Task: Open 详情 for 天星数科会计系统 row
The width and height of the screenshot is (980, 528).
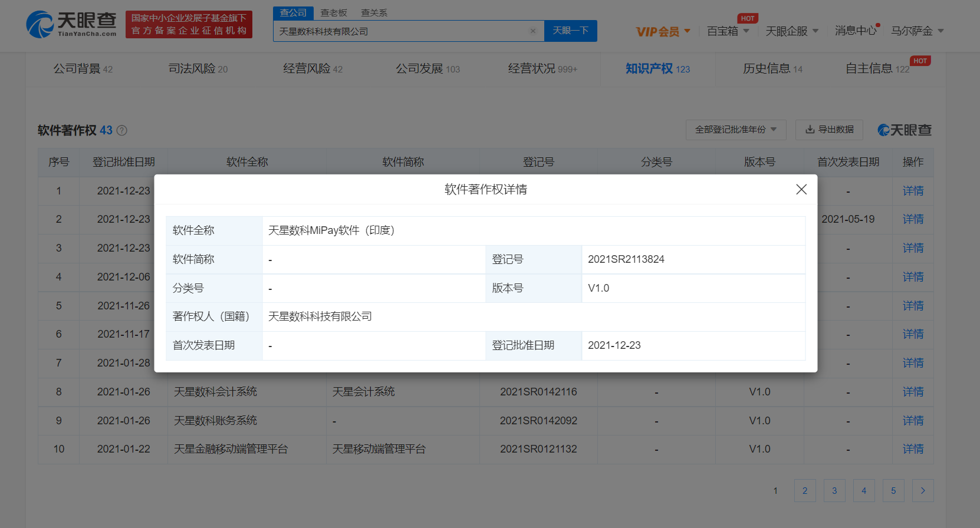Action: (x=913, y=392)
